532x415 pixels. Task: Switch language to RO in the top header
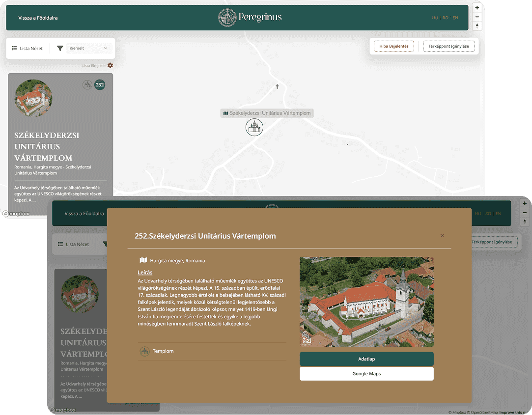tap(446, 18)
